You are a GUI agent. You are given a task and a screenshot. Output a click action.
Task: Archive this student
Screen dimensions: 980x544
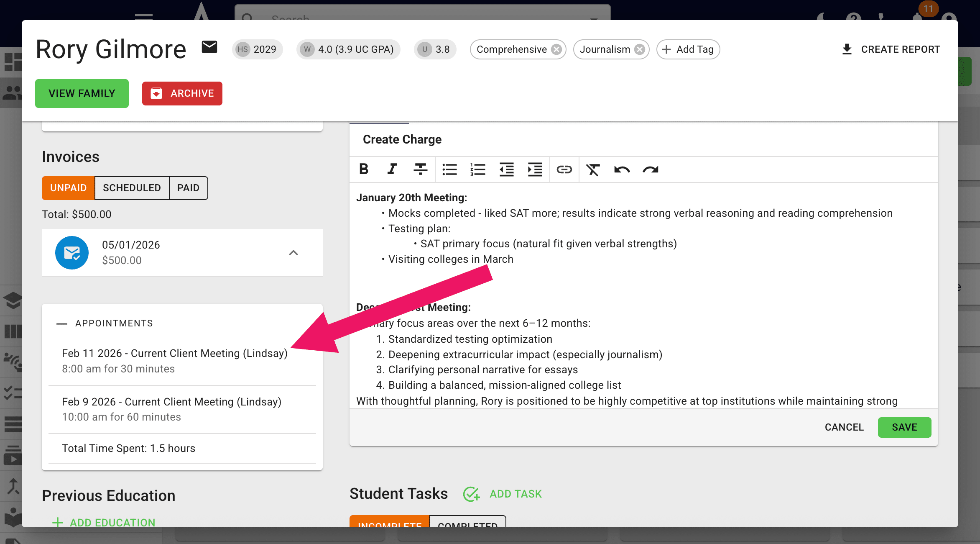(182, 93)
